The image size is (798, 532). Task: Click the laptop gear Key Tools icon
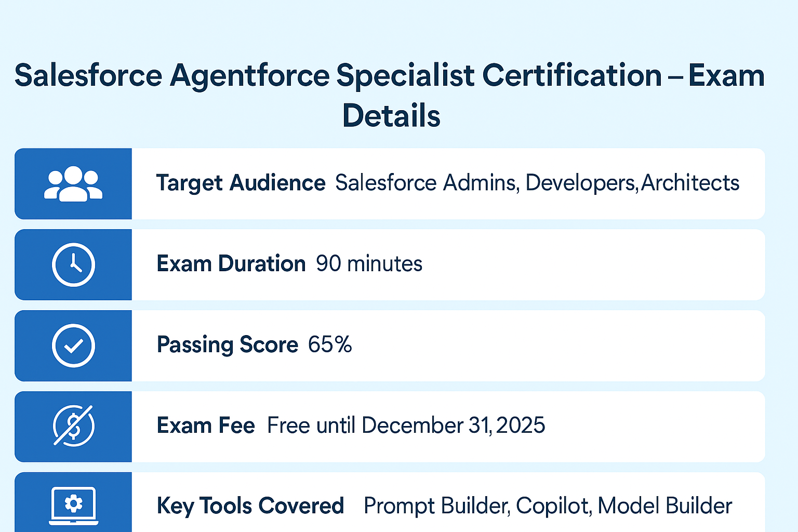73,506
